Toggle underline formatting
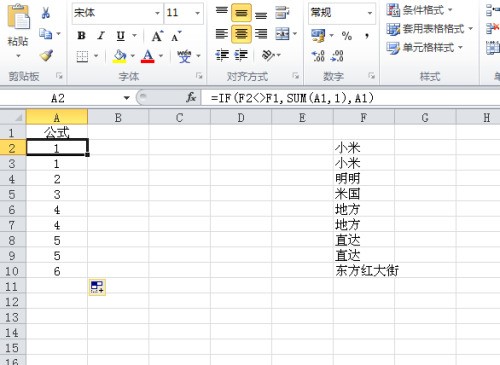Screen dimensions: 500x365 point(121,36)
